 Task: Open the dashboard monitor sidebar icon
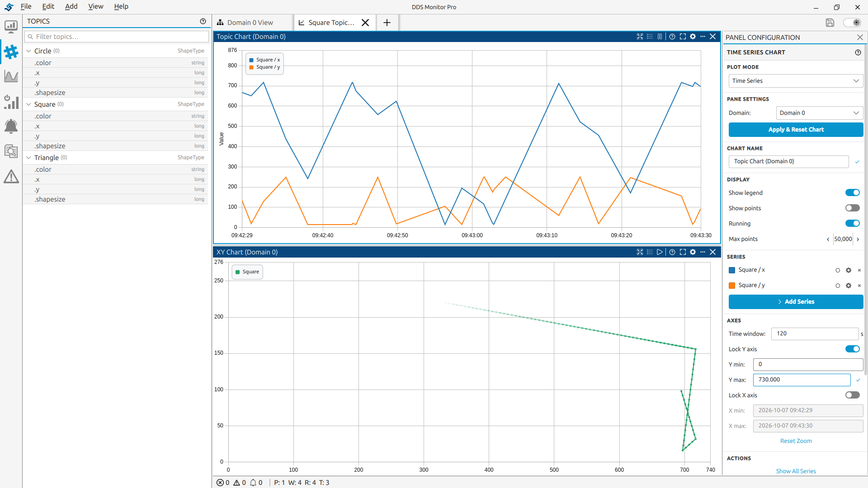[11, 27]
